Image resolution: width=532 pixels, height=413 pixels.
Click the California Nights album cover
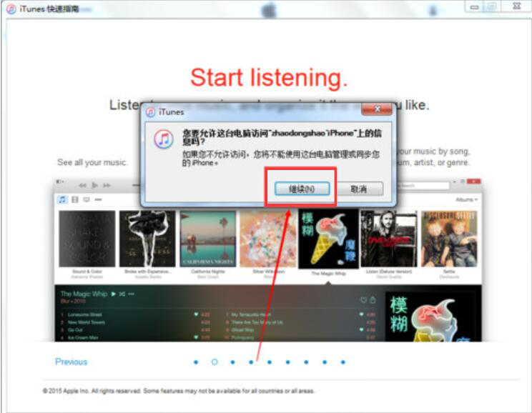pyautogui.click(x=207, y=239)
